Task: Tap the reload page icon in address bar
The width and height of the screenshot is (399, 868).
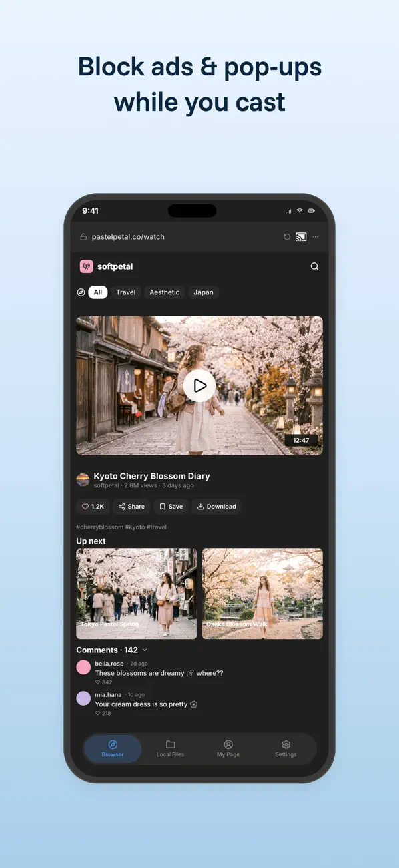Action: tap(287, 237)
